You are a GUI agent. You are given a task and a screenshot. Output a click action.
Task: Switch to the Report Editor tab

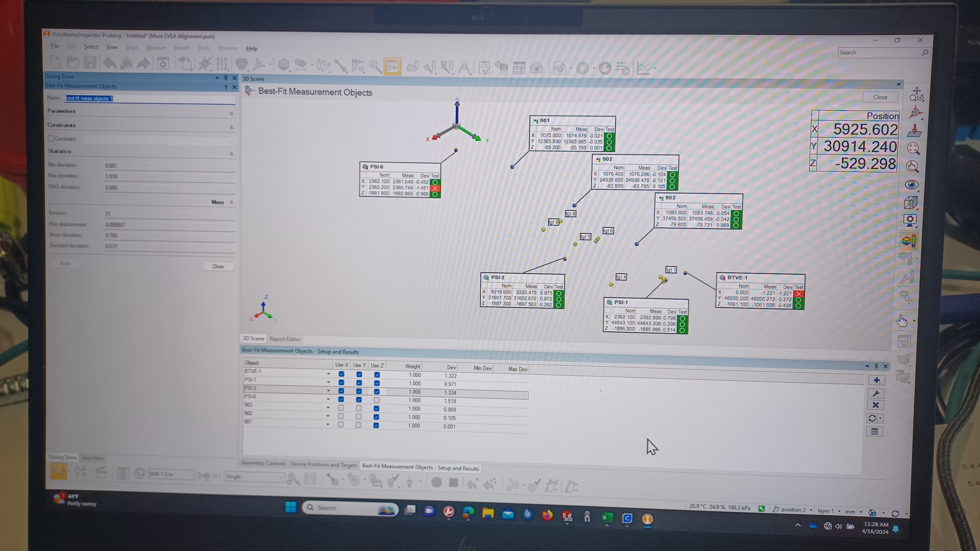pyautogui.click(x=285, y=339)
